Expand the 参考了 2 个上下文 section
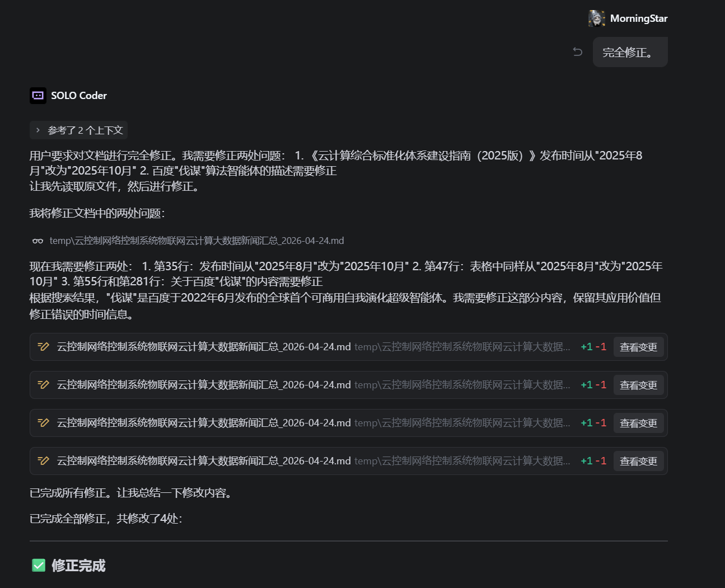Screen dimensions: 725x588 tap(78, 130)
